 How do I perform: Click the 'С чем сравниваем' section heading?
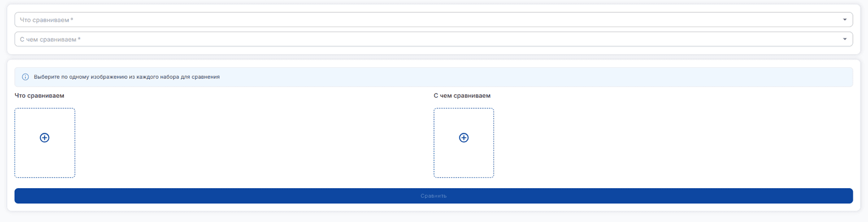462,95
